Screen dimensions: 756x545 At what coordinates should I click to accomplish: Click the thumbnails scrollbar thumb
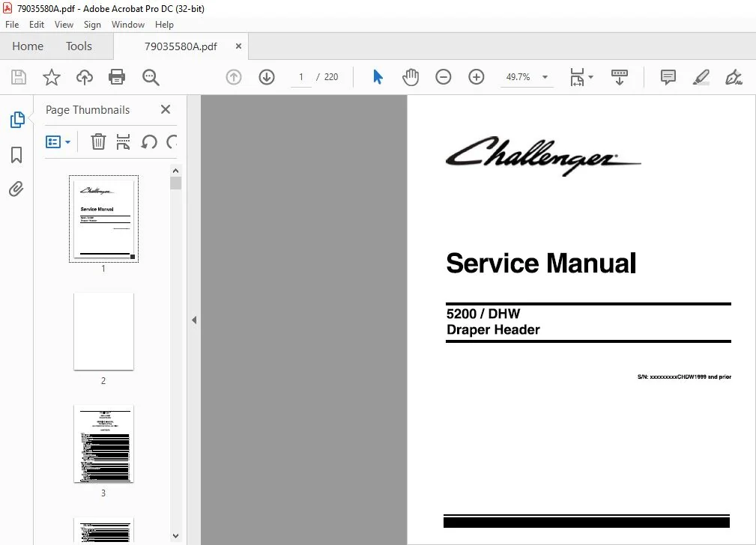pos(175,183)
